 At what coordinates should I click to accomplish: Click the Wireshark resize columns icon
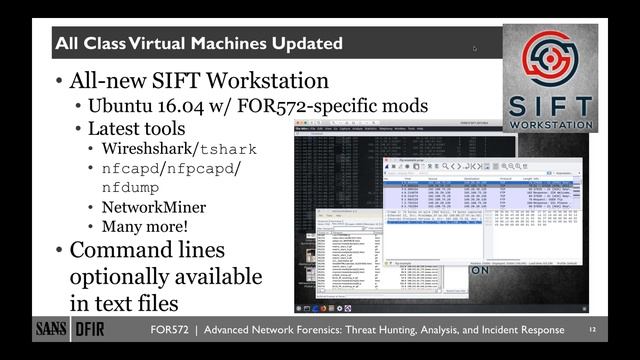pyautogui.click(x=525, y=167)
